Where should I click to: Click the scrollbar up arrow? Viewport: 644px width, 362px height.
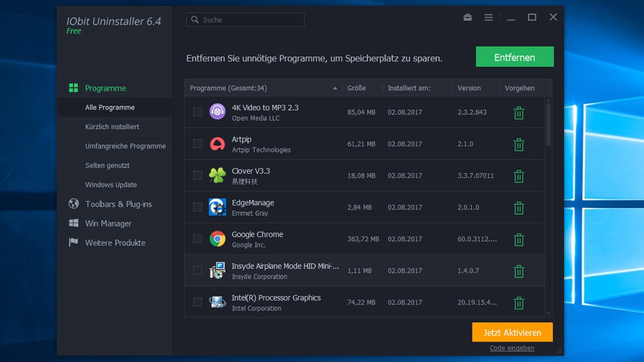pyautogui.click(x=548, y=100)
